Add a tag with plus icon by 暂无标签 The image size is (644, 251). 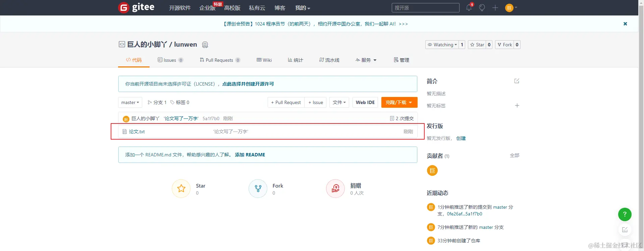[517, 105]
